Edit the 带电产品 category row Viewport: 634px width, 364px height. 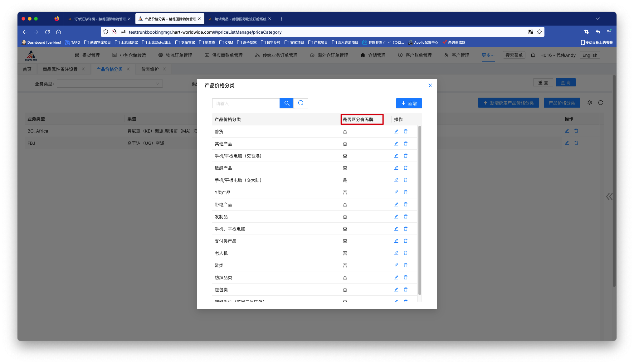pos(396,204)
